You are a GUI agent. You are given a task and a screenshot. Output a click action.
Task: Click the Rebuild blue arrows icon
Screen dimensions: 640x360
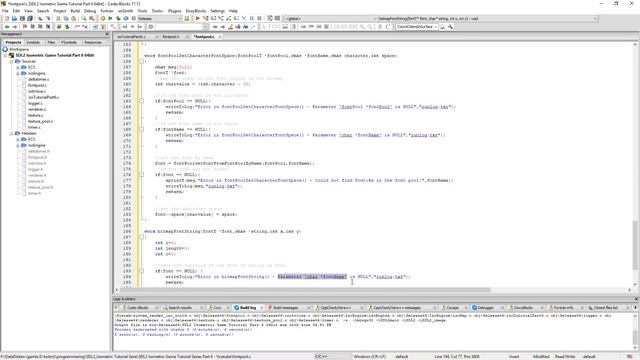coord(126,19)
